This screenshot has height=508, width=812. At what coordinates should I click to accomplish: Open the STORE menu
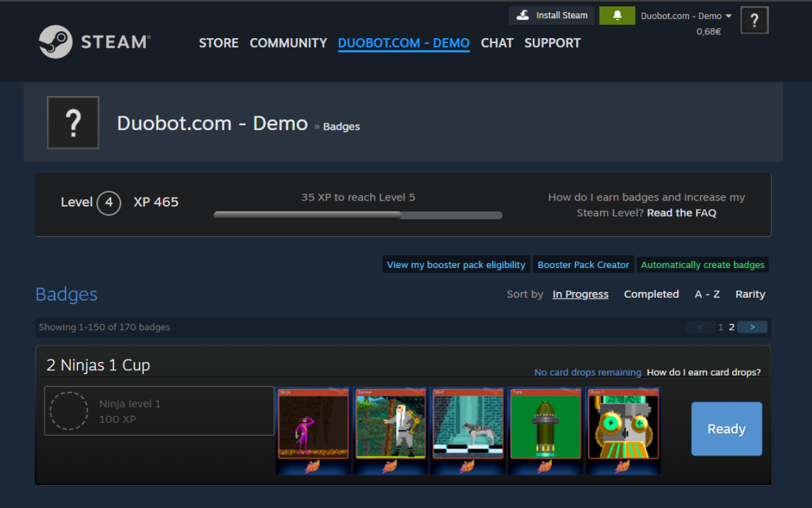click(219, 43)
